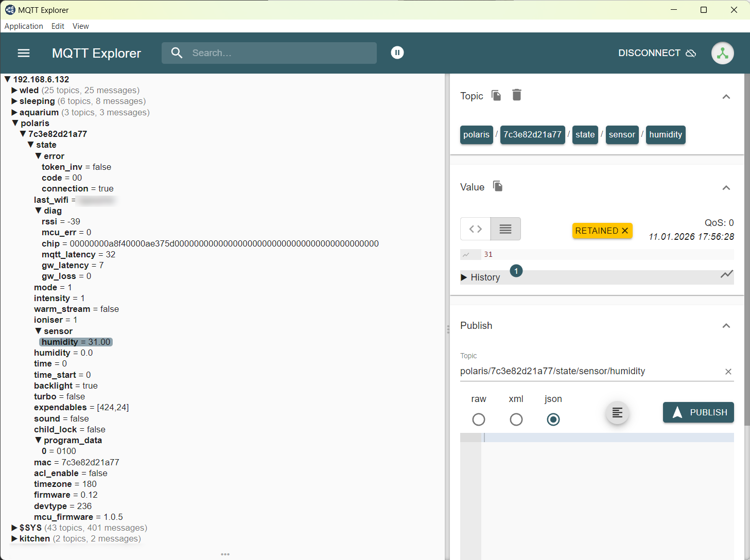Open the View menu

pos(80,26)
